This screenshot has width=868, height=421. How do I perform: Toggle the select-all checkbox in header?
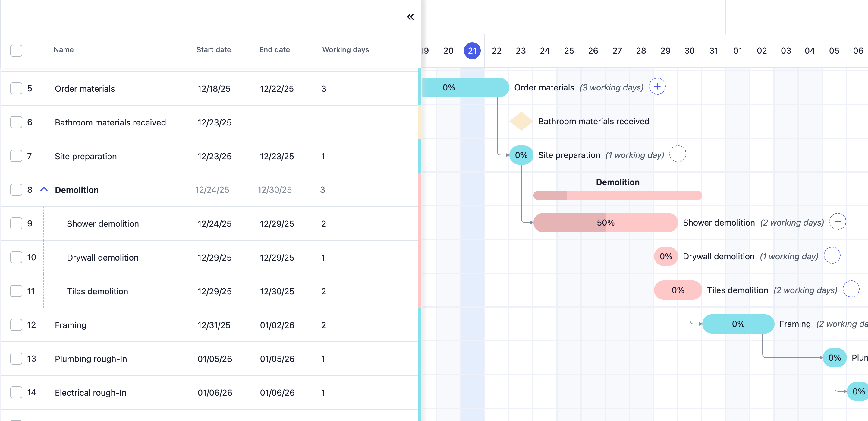tap(16, 50)
